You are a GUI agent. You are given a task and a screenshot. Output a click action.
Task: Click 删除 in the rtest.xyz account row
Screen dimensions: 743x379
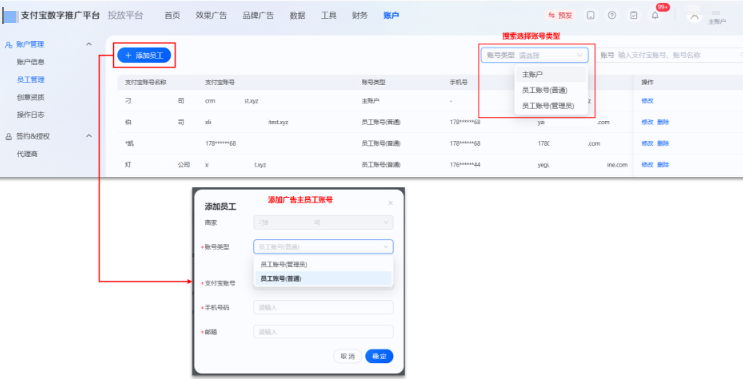tap(663, 122)
